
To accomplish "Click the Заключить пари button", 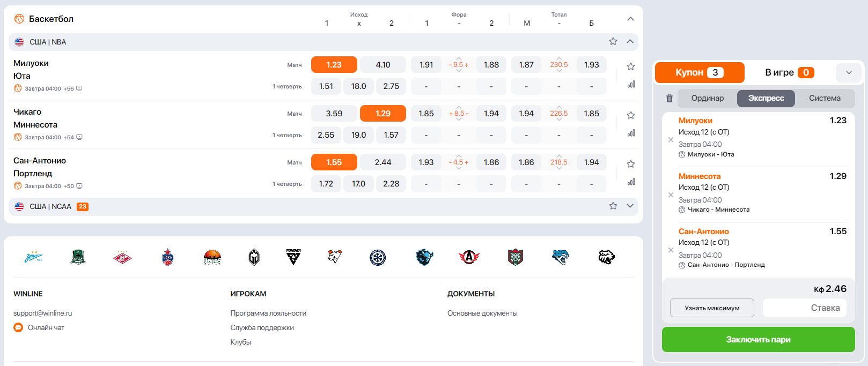I will coord(759,340).
